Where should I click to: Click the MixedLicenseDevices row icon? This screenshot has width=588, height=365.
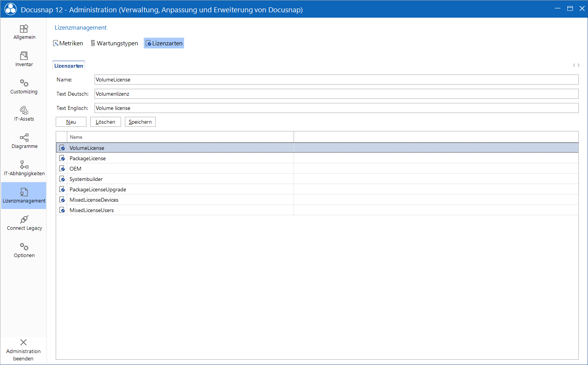tap(62, 199)
